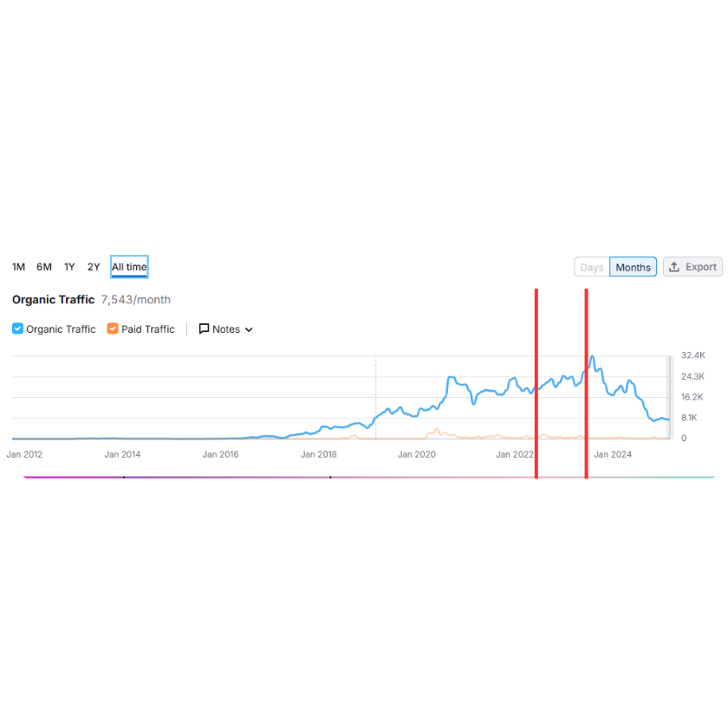Click the dashed vertical marker on chart

click(375, 397)
